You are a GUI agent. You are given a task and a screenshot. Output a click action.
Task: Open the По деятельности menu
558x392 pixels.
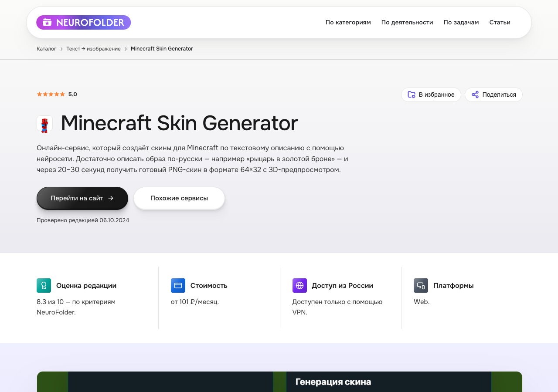coord(407,22)
